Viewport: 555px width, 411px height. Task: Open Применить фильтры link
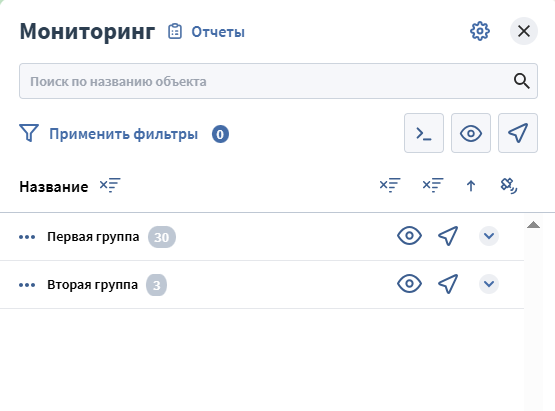pyautogui.click(x=123, y=134)
